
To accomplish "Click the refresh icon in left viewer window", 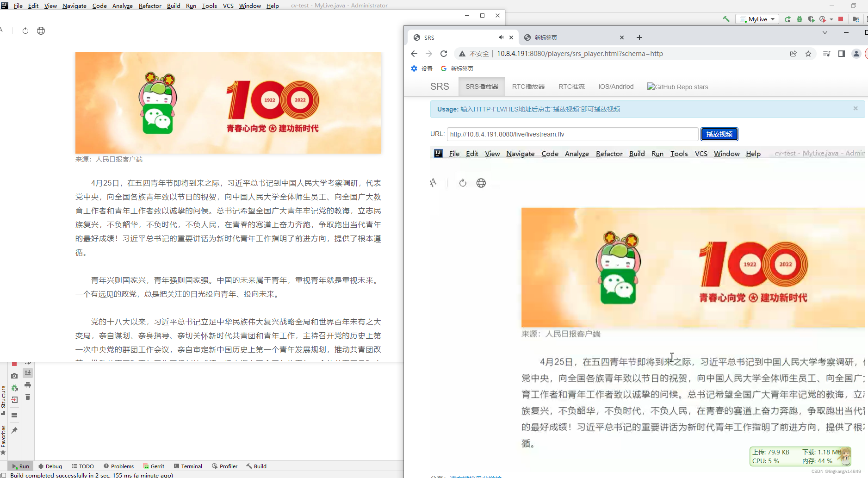I will pyautogui.click(x=25, y=31).
